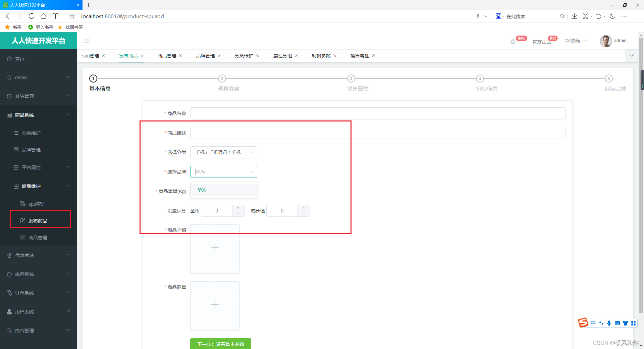Close the 商品管理 tab
Image resolution: width=644 pixels, height=349 pixels.
pos(181,56)
